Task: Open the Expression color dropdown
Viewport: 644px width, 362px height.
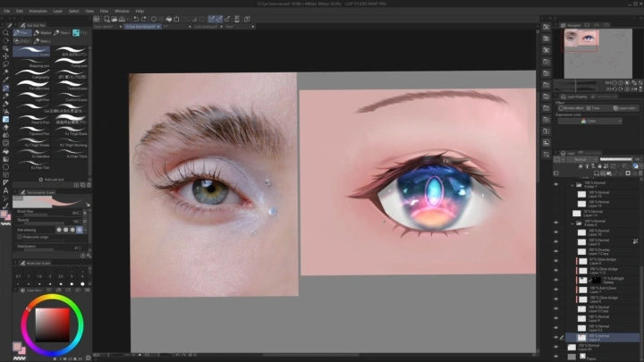Action: pos(589,120)
